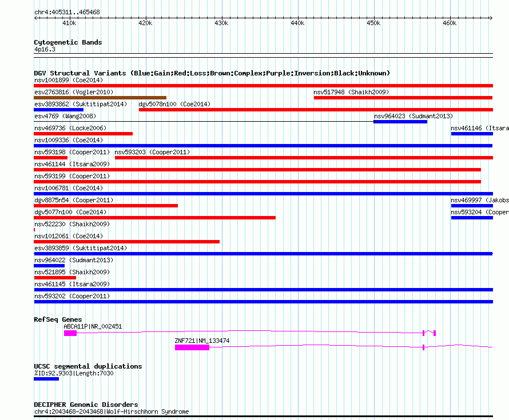The width and height of the screenshot is (509, 420).
Task: Select the brown esv2763816 (Vogler2010) complex variant bar
Action: tap(100, 98)
